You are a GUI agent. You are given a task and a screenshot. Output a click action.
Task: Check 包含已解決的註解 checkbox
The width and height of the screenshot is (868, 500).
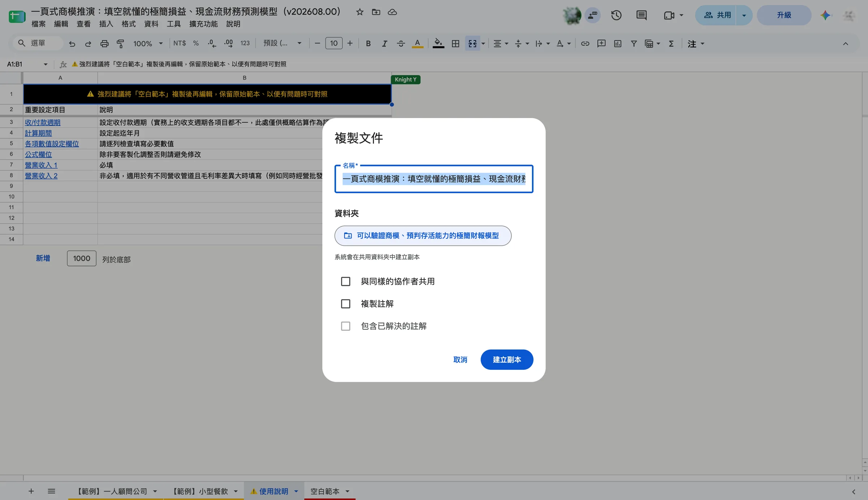coord(346,326)
